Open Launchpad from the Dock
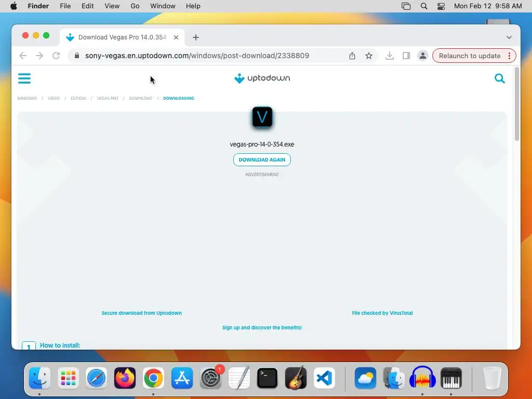The height and width of the screenshot is (399, 532). 68,378
